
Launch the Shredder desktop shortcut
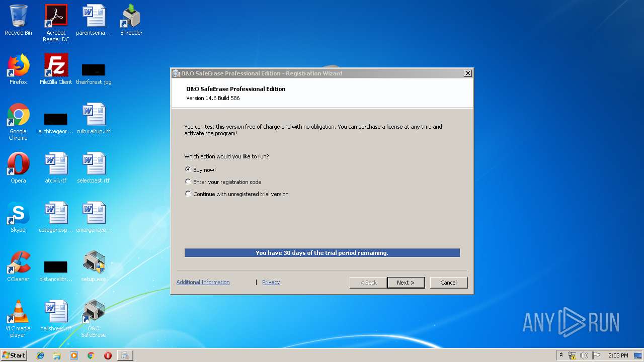(131, 20)
